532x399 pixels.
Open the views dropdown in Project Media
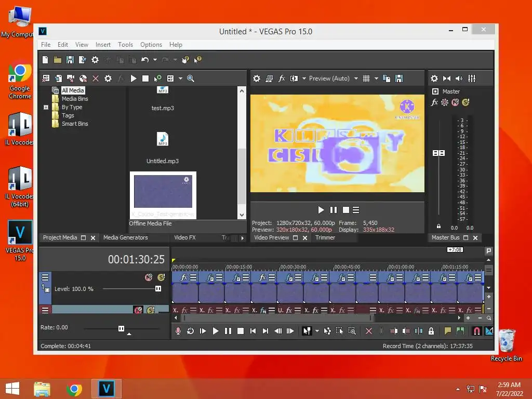[x=180, y=79]
